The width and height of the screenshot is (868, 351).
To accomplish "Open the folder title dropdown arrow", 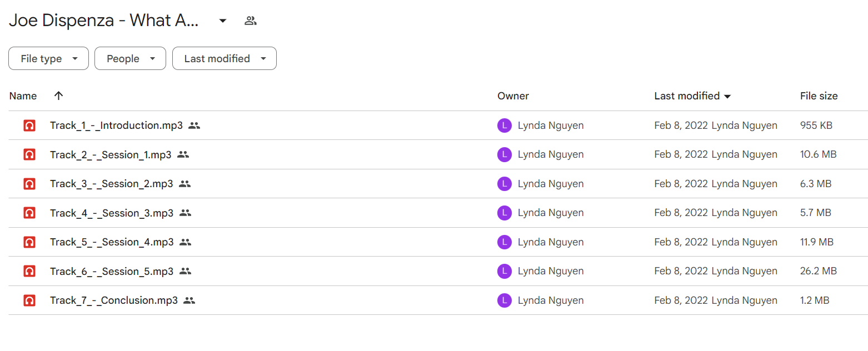I will click(x=223, y=21).
